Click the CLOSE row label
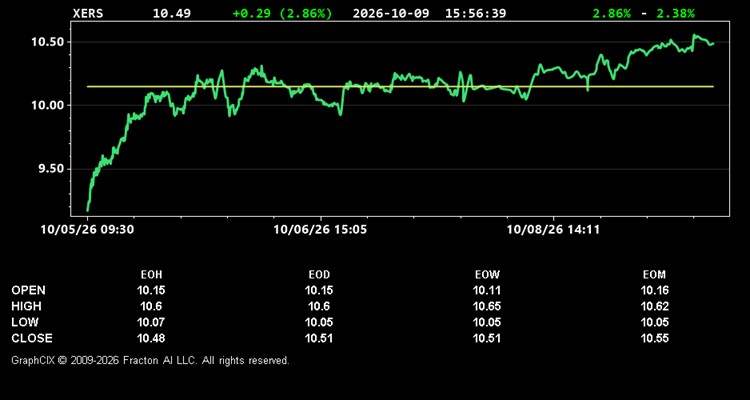 pos(32,338)
